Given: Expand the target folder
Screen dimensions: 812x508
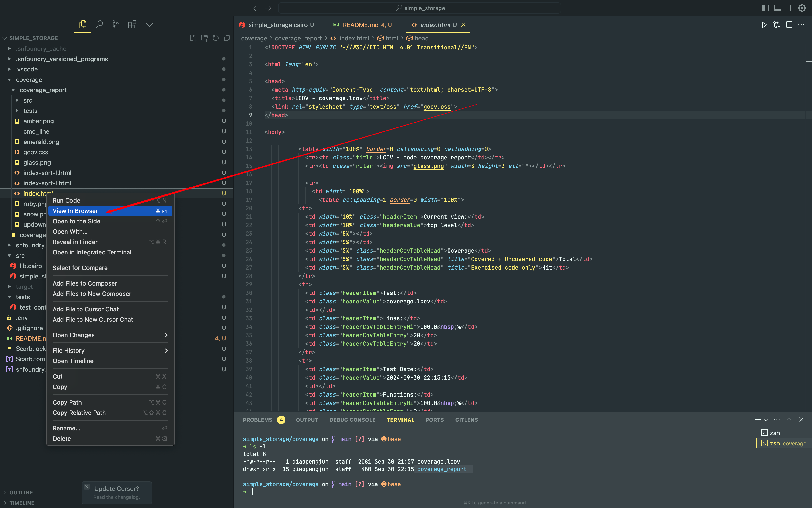Looking at the screenshot, I should 24,287.
